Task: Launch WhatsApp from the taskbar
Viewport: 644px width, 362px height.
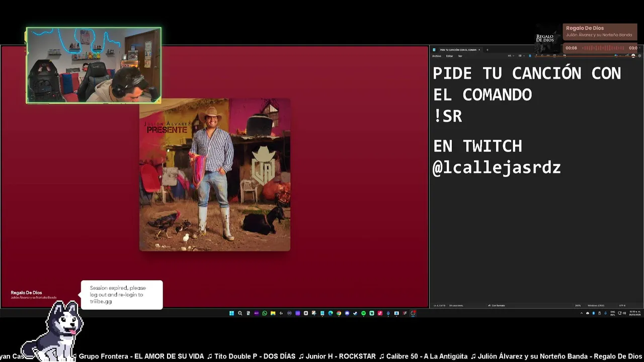Action: (265, 313)
